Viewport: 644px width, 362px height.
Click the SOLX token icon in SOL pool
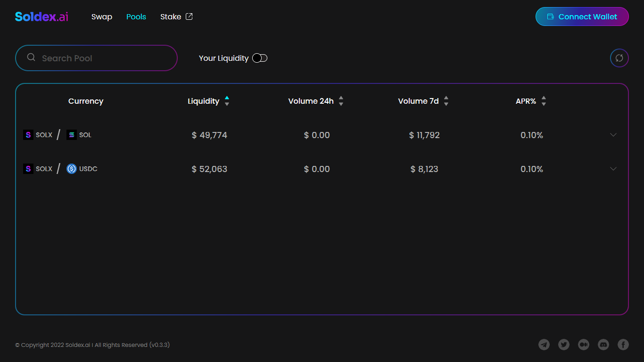pos(28,135)
